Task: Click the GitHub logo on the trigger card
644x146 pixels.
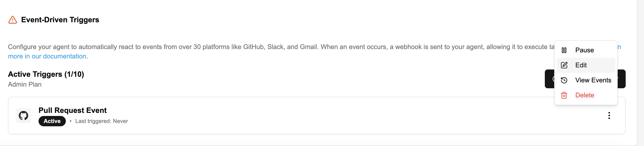Action: pyautogui.click(x=24, y=115)
